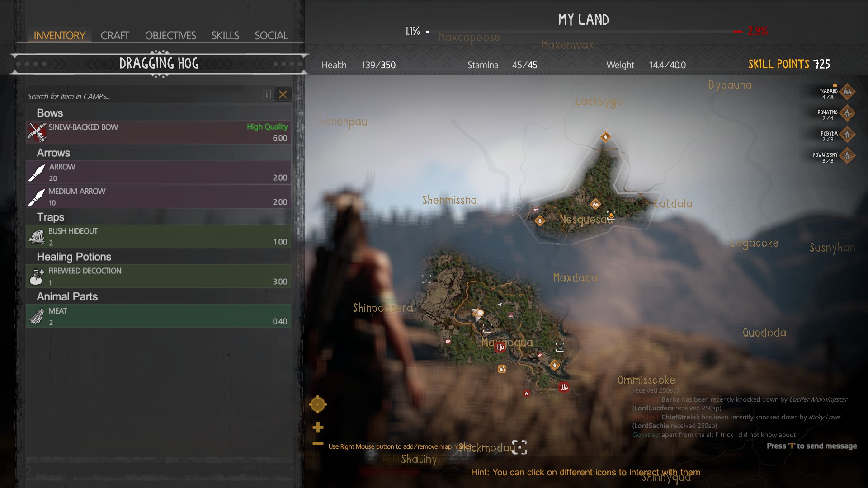Click the IRABARO tribe icon
The width and height of the screenshot is (868, 488).
[847, 92]
